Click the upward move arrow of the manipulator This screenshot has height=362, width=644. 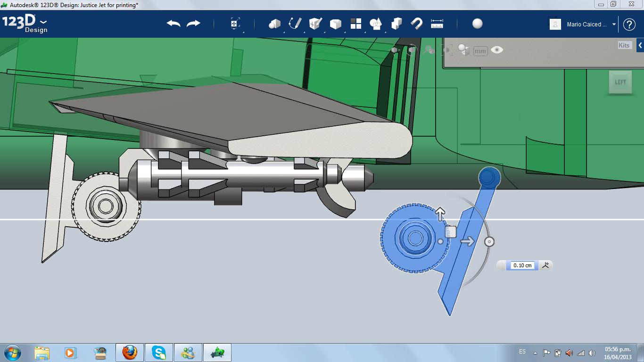[x=440, y=214]
